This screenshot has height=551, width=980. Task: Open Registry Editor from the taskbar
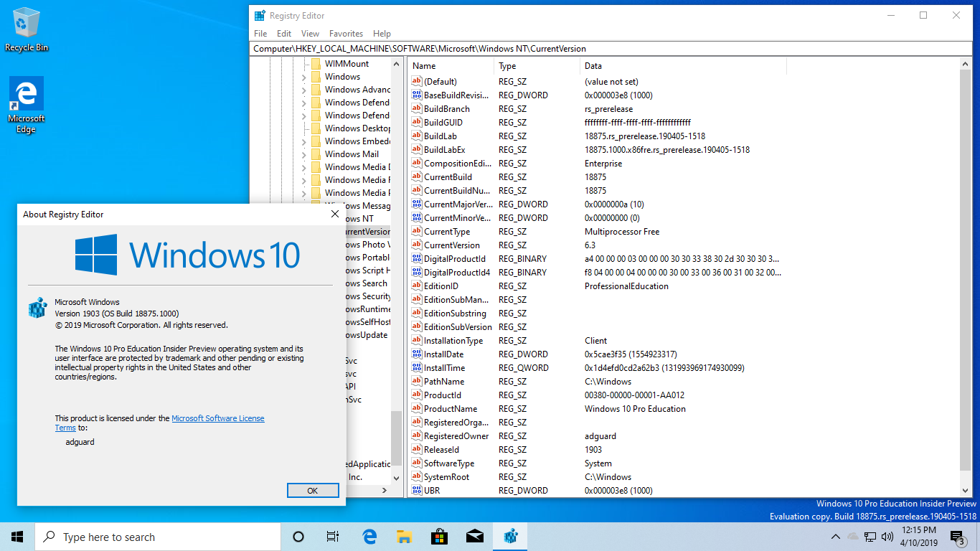click(511, 537)
